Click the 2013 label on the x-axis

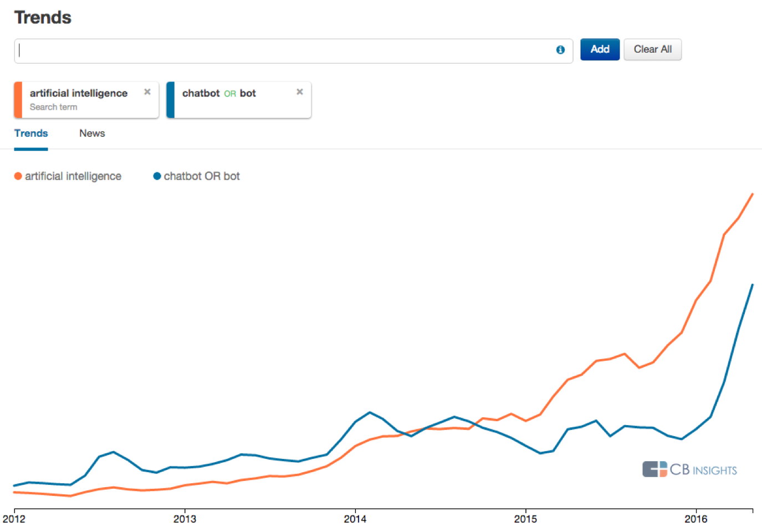pos(185,519)
